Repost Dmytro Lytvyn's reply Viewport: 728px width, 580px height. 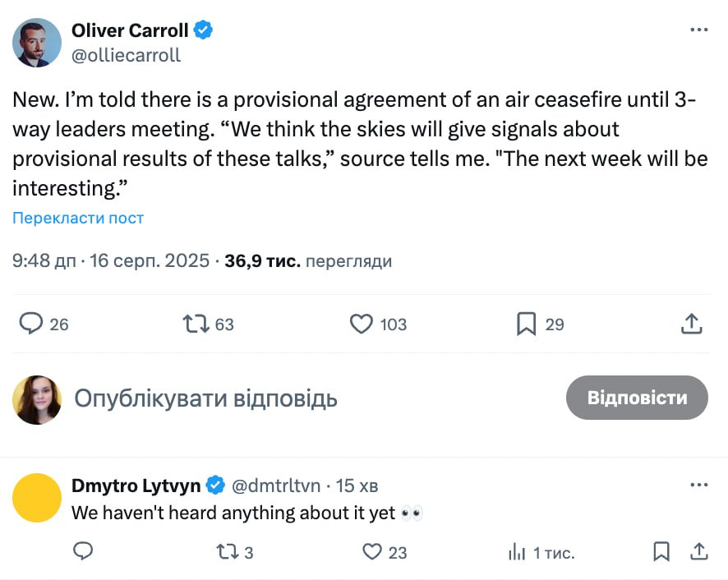(x=221, y=551)
